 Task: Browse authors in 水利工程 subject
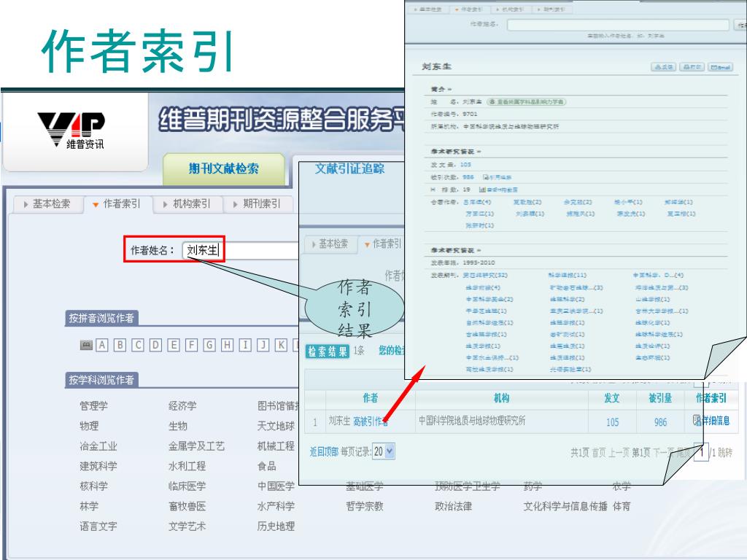pos(187,466)
